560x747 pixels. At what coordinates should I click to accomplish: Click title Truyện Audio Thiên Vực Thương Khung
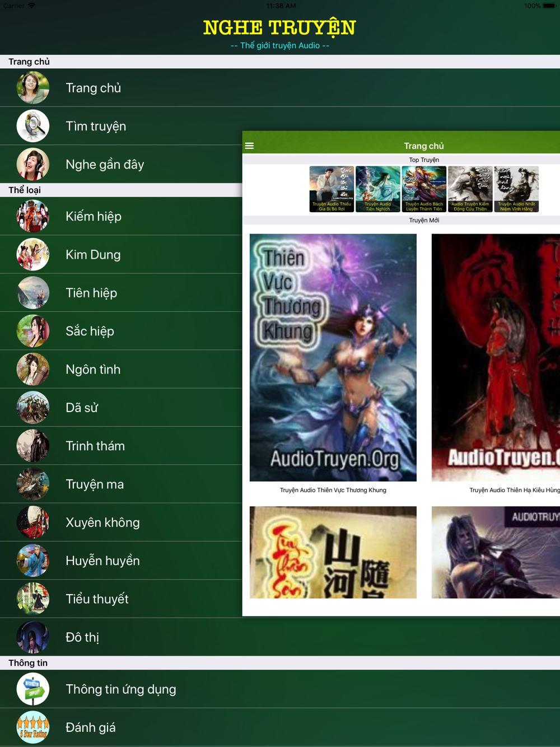tap(333, 490)
